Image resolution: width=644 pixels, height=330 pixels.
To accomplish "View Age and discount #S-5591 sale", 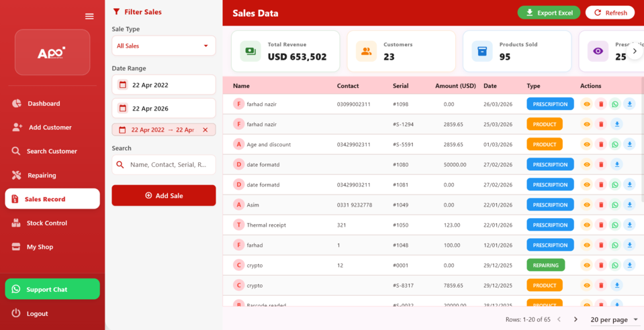I will pyautogui.click(x=587, y=144).
